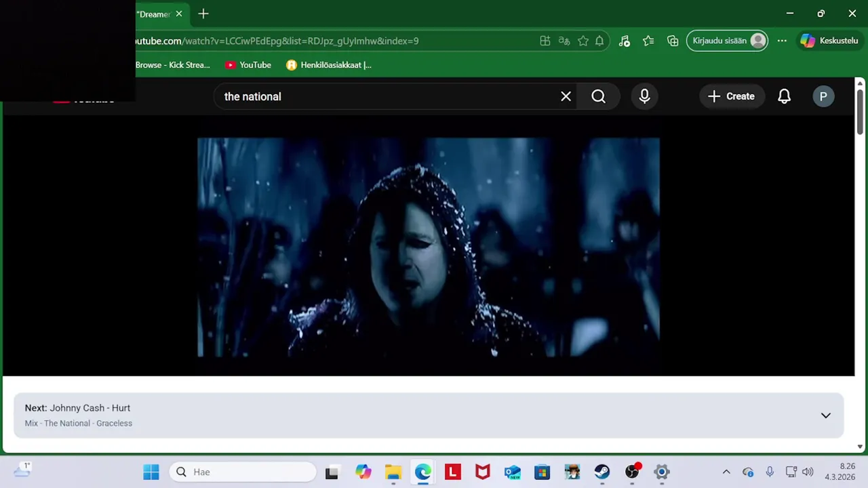This screenshot has width=868, height=488.
Task: Open the weather widget on taskbar
Action: pyautogui.click(x=22, y=470)
